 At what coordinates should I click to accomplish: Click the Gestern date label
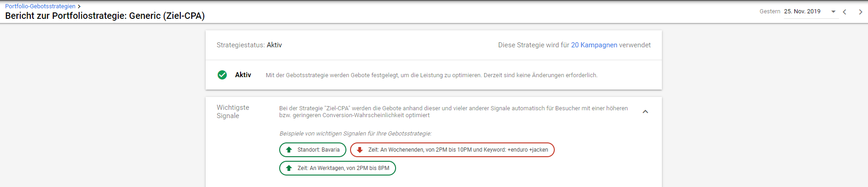tap(770, 11)
